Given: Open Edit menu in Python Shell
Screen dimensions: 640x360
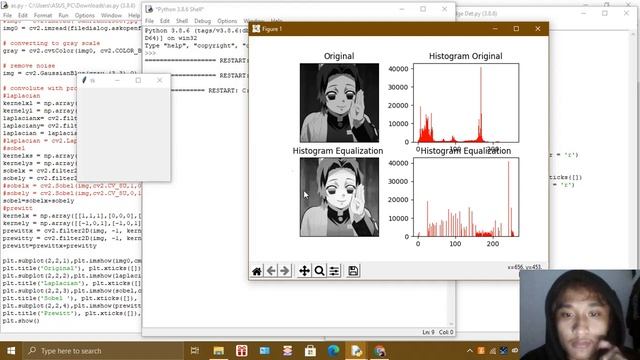Looking at the screenshot, I should (x=164, y=21).
